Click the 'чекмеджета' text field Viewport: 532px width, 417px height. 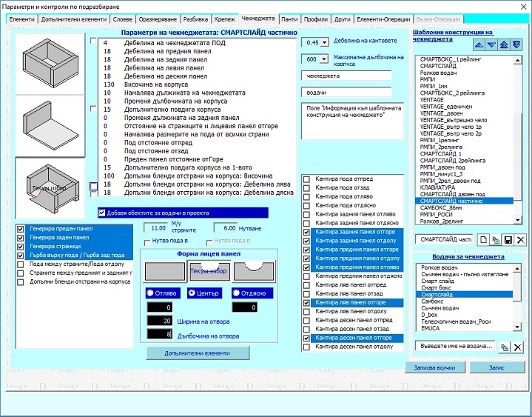point(346,76)
